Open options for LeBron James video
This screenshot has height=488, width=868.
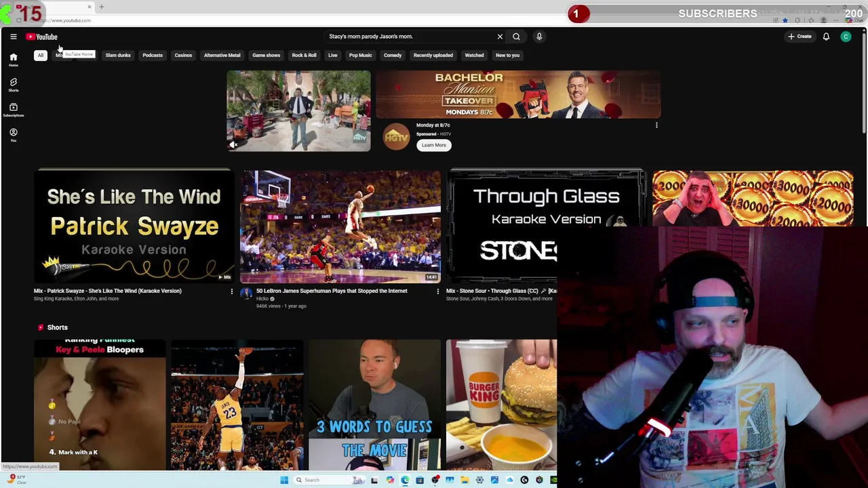point(437,291)
